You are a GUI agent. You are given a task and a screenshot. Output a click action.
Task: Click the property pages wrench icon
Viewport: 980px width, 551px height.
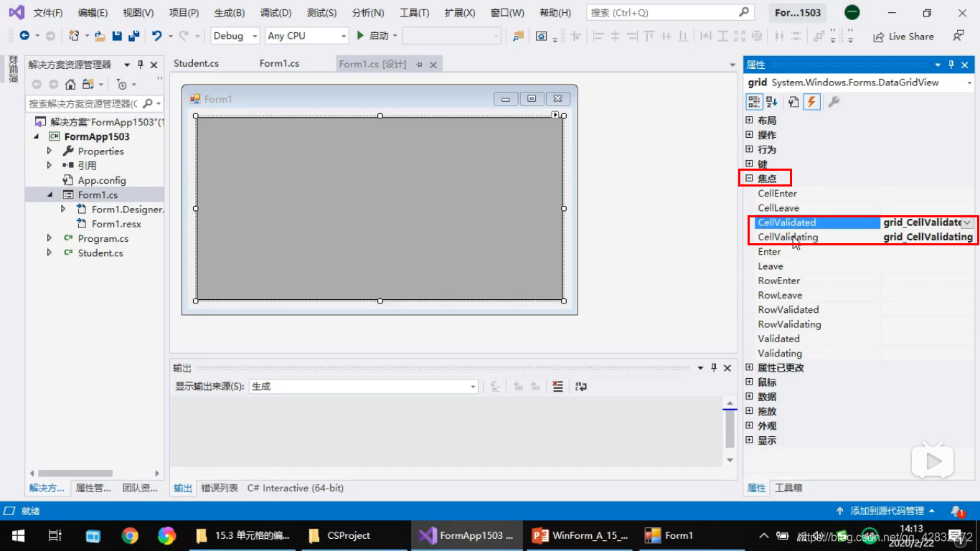[834, 102]
